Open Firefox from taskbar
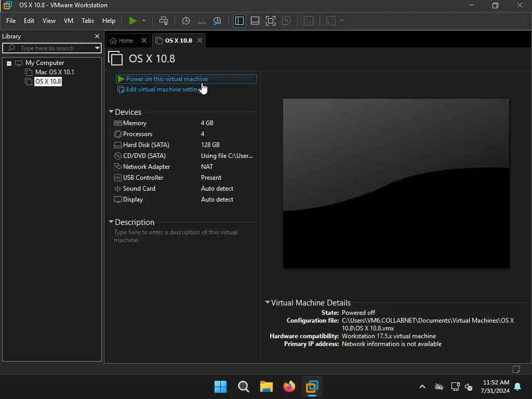Viewport: 532px width, 399px height. pos(289,387)
